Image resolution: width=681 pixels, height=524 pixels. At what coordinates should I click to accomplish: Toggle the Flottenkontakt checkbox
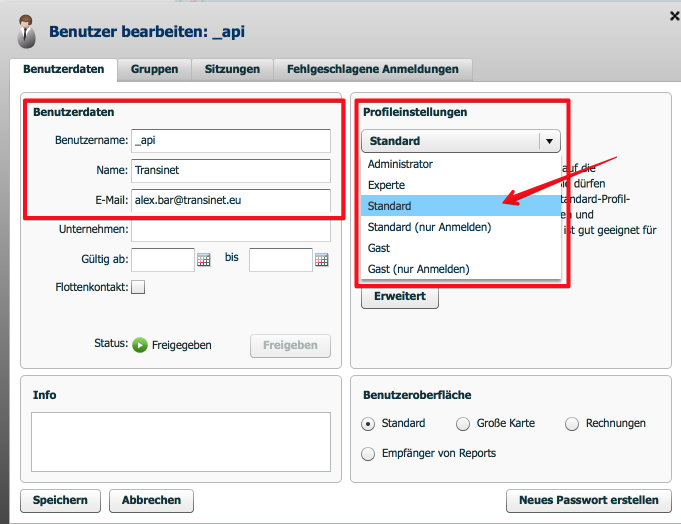[x=138, y=288]
